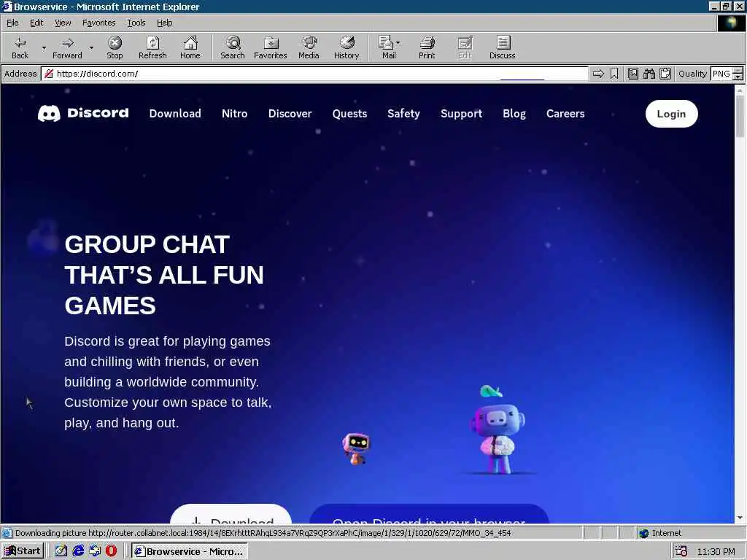747x560 pixels.
Task: Step the Quality PNG selector up
Action: (738, 71)
